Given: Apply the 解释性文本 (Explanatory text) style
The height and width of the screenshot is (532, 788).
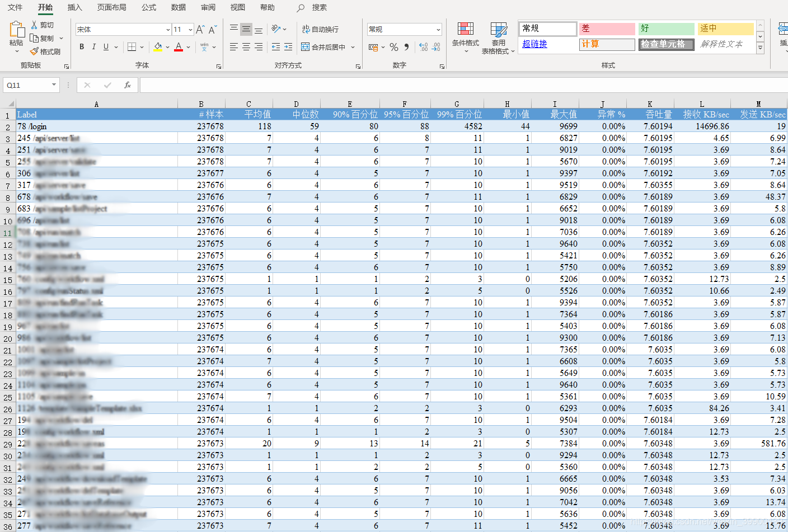Looking at the screenshot, I should tap(725, 44).
